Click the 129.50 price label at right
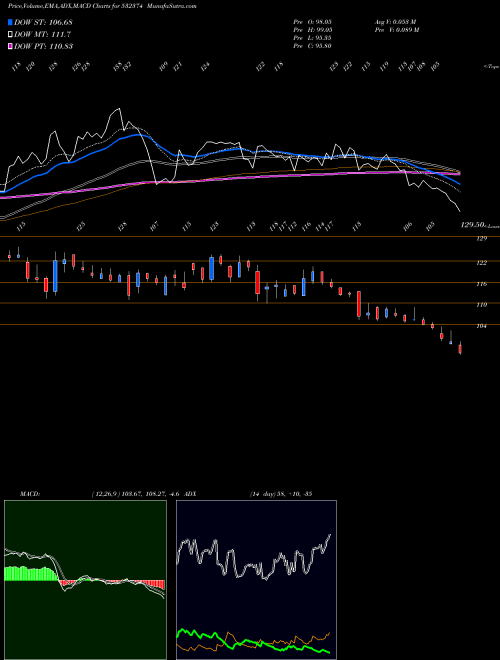 (x=473, y=226)
